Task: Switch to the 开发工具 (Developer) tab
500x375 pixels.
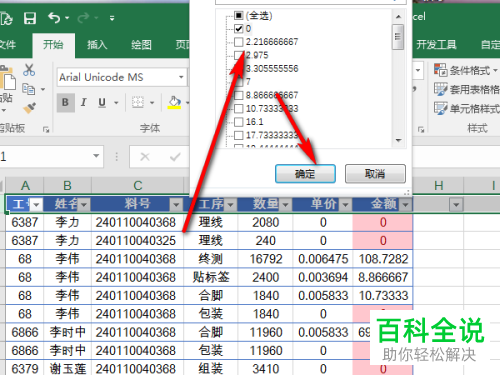Action: click(436, 45)
